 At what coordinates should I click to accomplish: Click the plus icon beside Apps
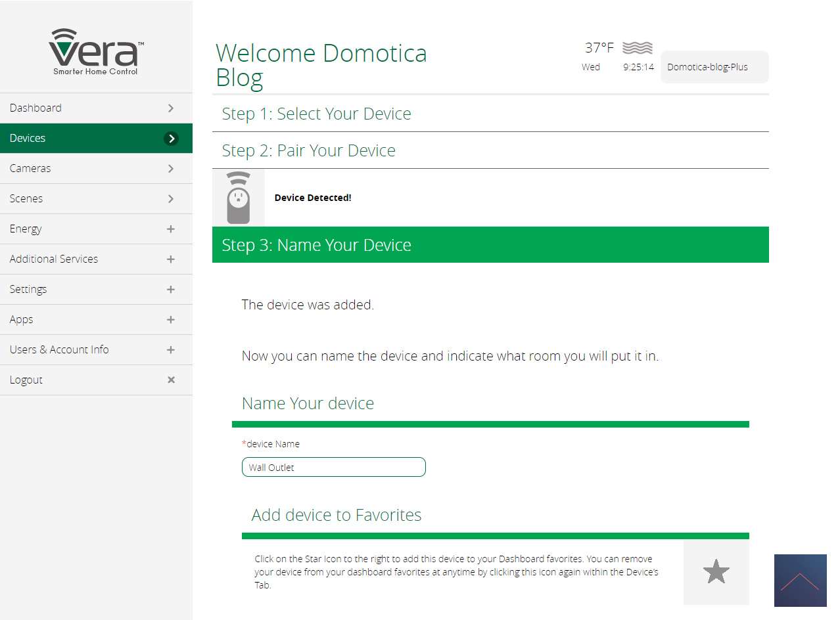click(171, 319)
